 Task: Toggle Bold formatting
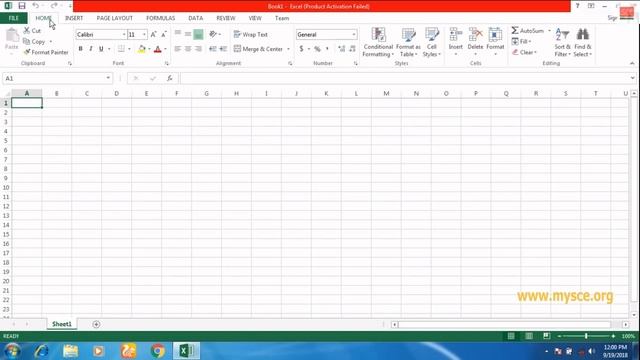click(80, 49)
